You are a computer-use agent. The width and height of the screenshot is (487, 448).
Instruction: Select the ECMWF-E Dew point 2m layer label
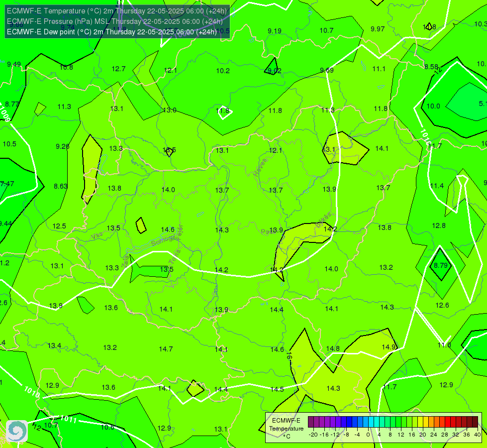(112, 32)
